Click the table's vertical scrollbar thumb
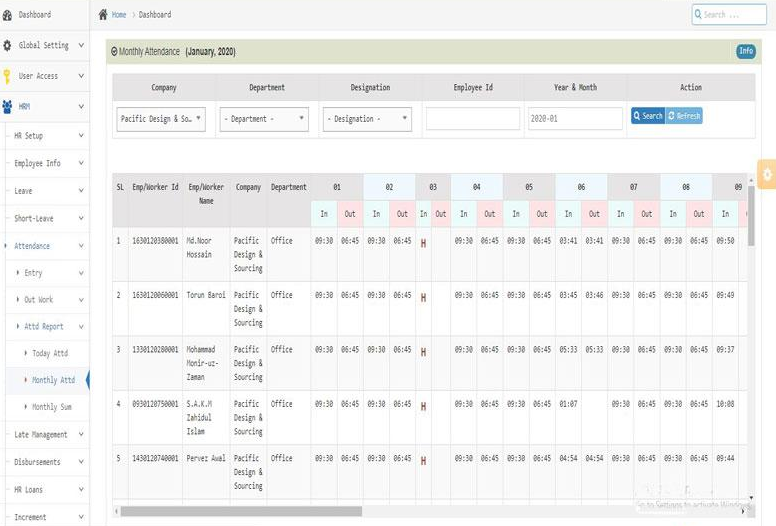 (751, 215)
